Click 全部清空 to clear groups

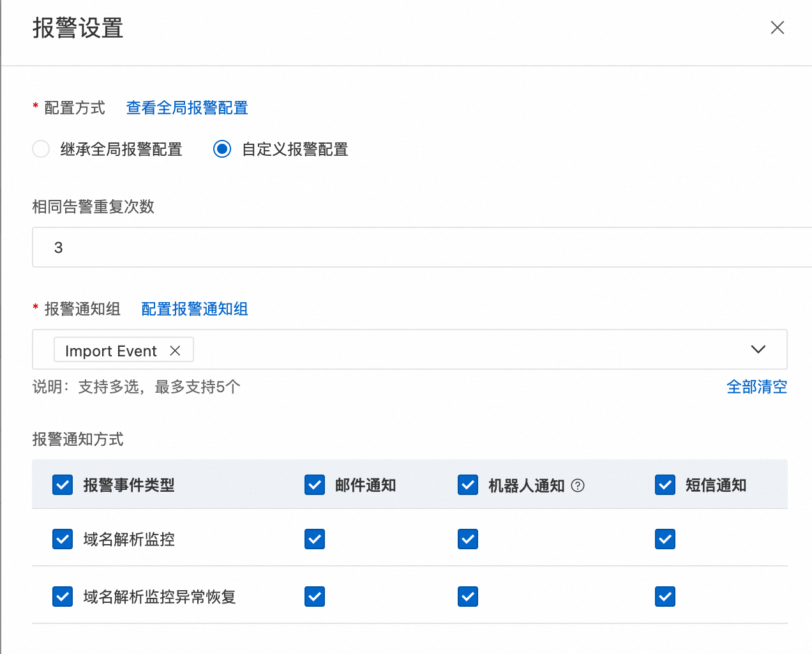[x=756, y=387]
